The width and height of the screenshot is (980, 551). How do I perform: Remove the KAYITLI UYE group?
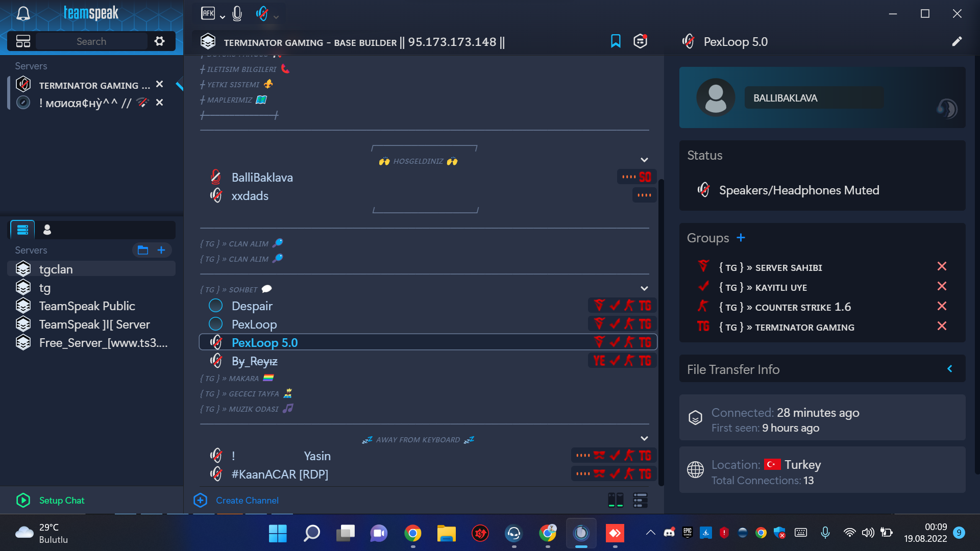click(x=942, y=286)
